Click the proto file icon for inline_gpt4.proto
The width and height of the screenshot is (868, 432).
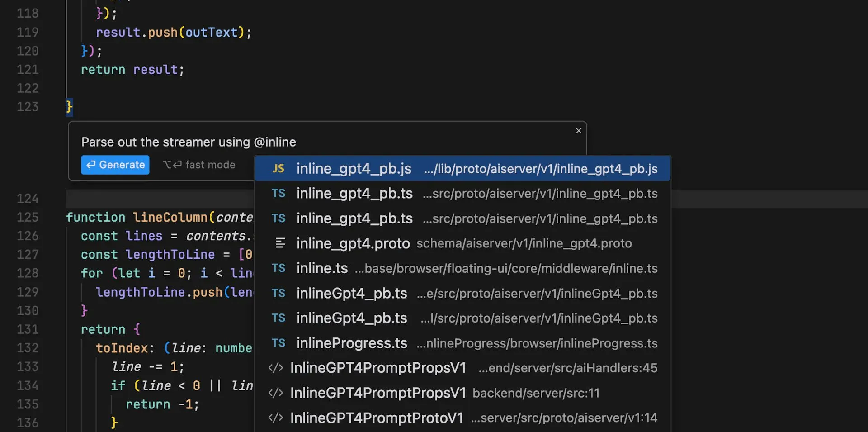coord(280,243)
